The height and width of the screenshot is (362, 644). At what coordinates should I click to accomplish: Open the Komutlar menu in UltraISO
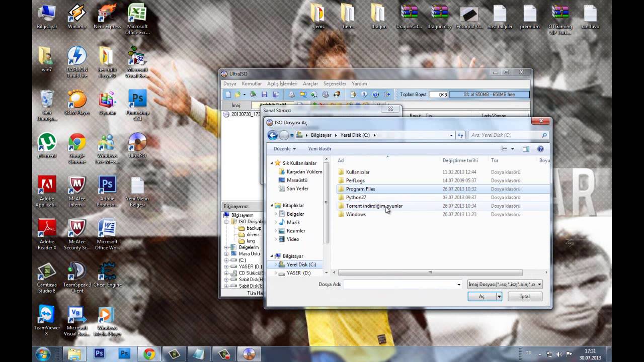click(x=252, y=83)
